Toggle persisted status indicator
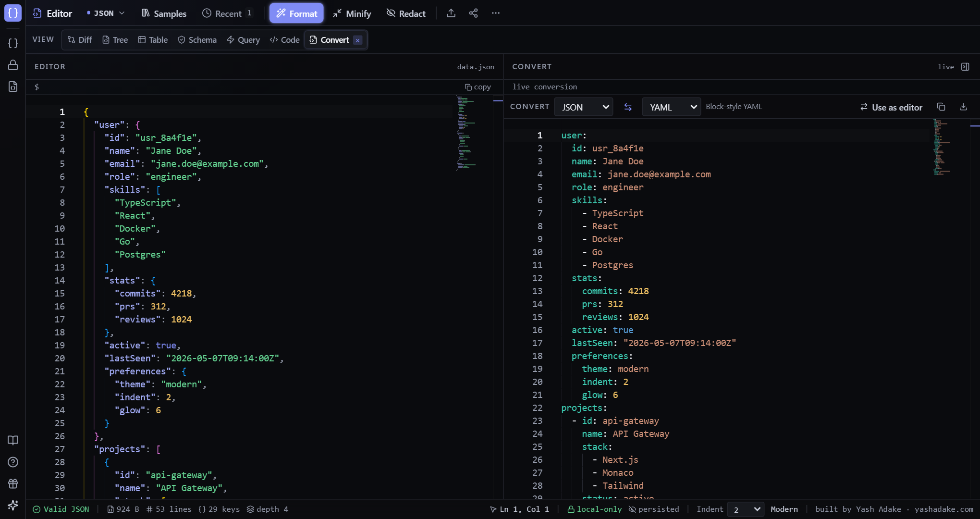Image resolution: width=980 pixels, height=519 pixels. point(654,509)
